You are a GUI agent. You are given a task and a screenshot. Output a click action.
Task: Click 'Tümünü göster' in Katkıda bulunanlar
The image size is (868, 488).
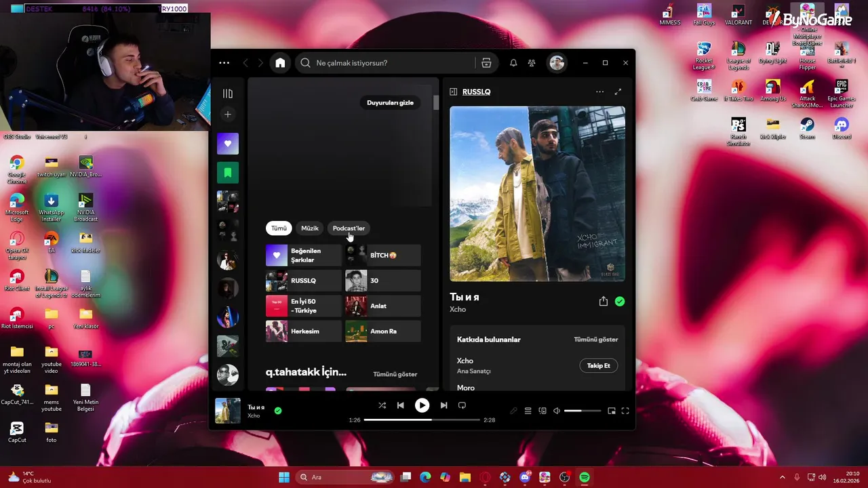tap(596, 340)
